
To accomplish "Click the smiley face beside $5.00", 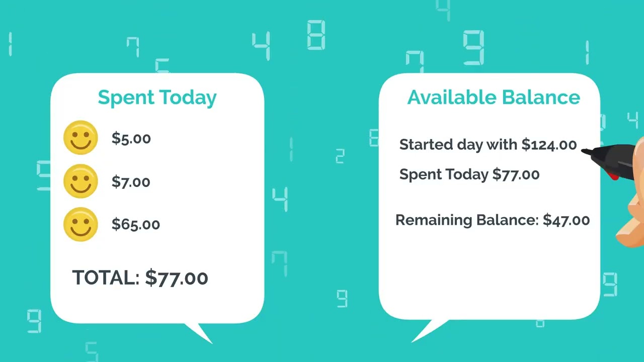I will click(x=80, y=138).
